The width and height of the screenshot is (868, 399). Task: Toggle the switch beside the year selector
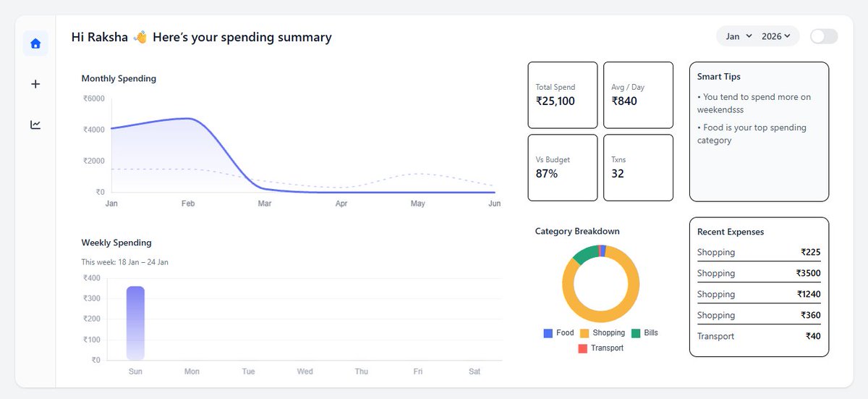tap(824, 36)
